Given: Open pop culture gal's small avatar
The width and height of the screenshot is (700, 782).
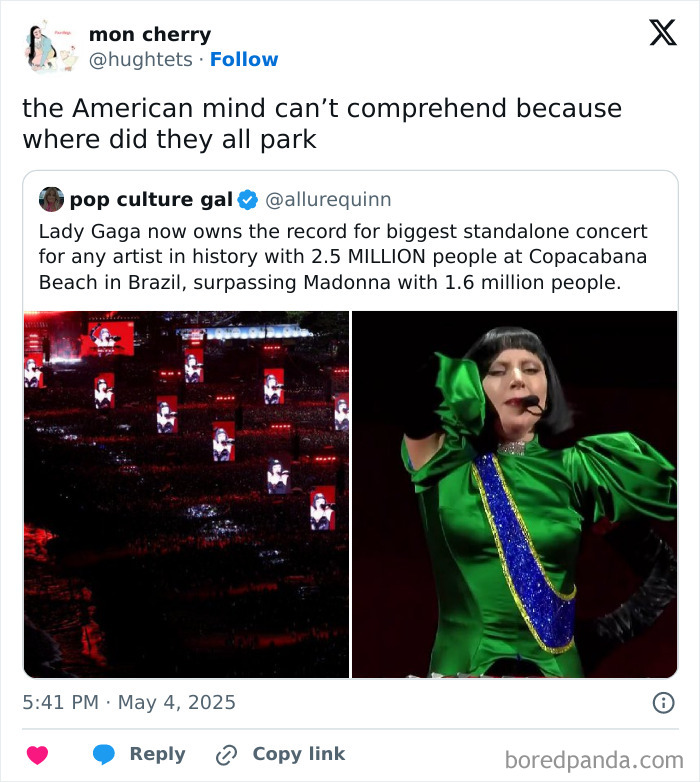Looking at the screenshot, I should 51,199.
